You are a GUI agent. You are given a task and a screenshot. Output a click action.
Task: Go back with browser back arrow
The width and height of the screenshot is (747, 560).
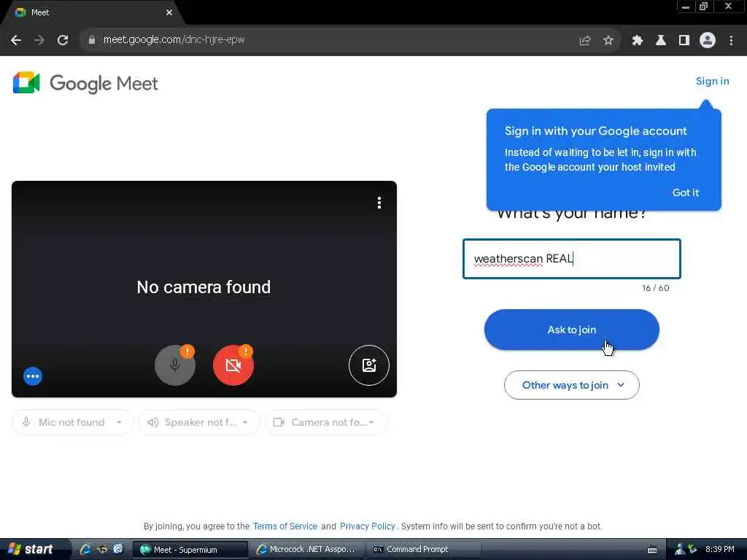(x=16, y=40)
